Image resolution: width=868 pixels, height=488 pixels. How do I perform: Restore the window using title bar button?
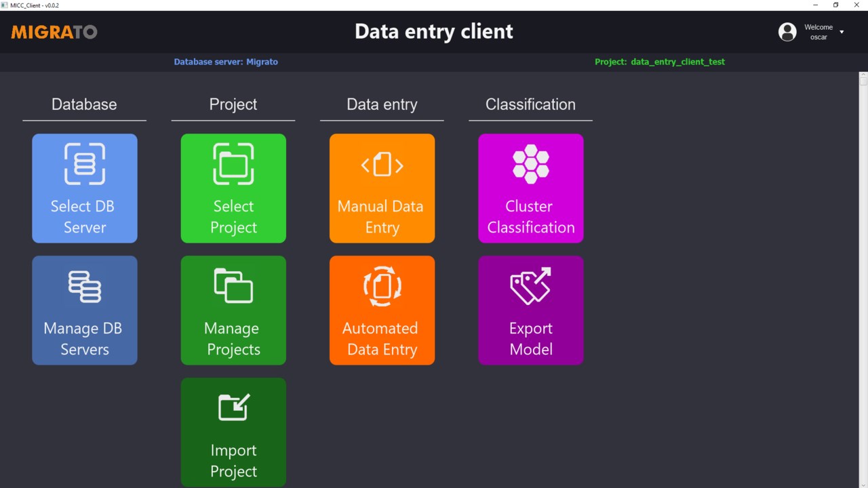point(835,5)
